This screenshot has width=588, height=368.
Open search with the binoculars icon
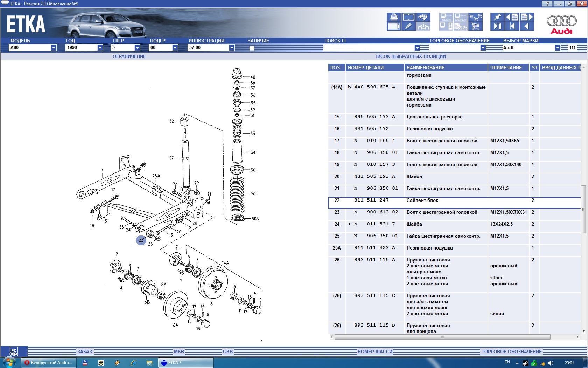[x=423, y=17]
